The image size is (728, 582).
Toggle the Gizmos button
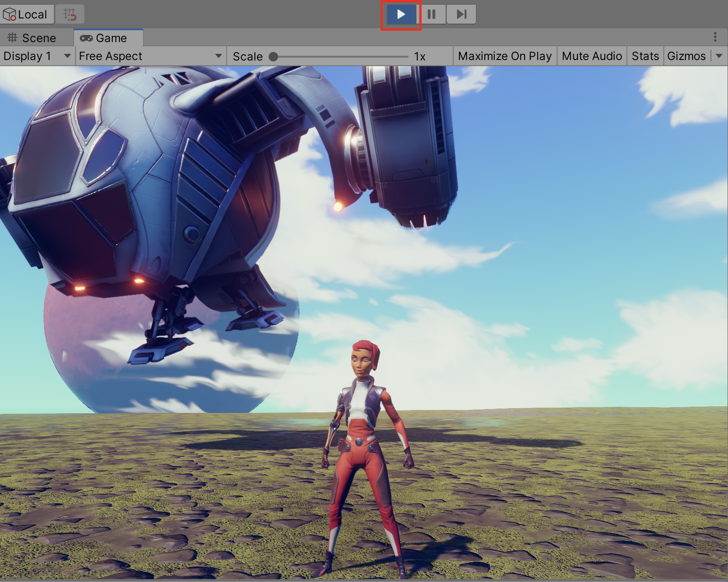(686, 56)
